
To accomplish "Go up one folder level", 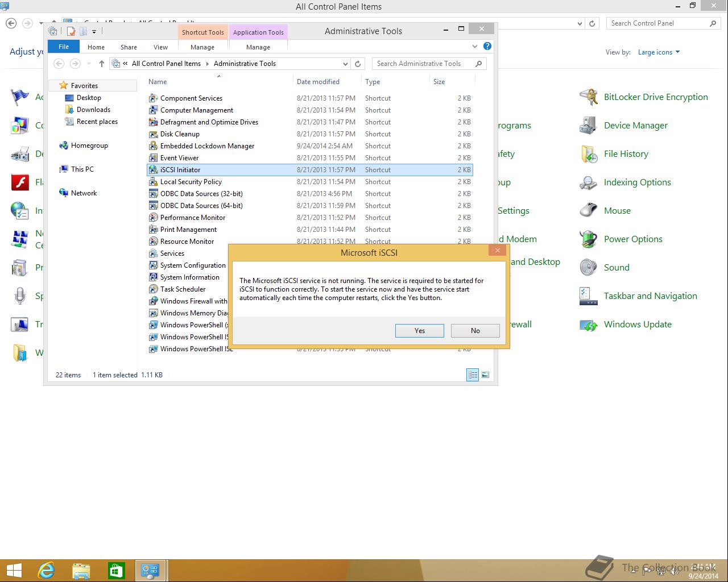I will [x=101, y=64].
